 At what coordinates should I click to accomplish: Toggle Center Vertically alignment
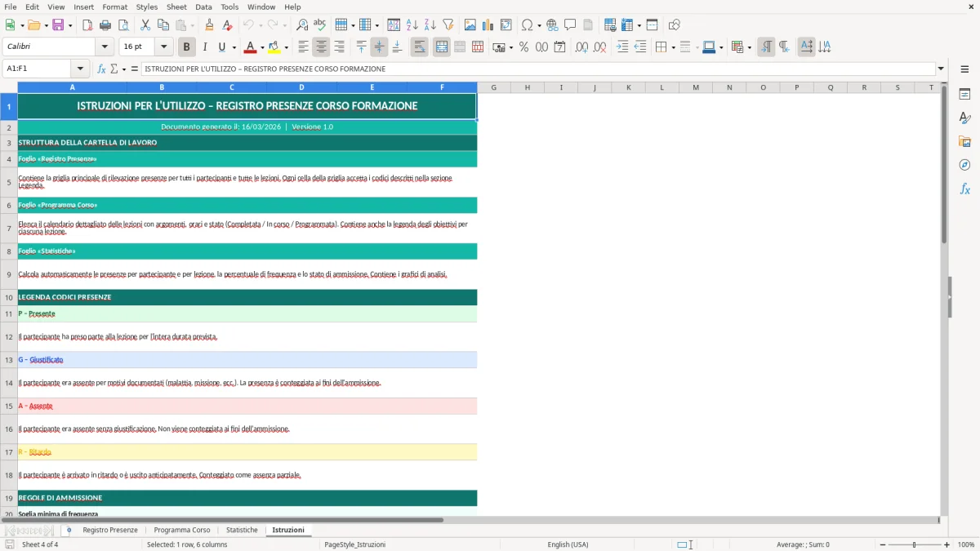pos(379,47)
